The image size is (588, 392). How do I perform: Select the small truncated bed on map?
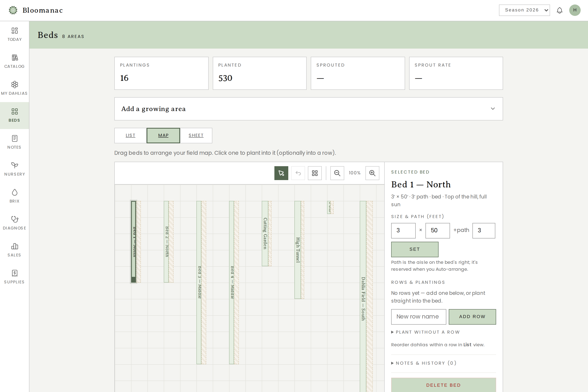pyautogui.click(x=329, y=207)
